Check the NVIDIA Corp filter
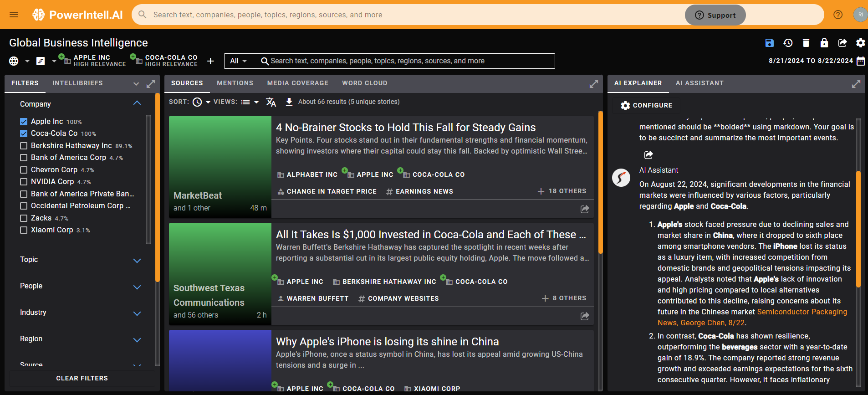This screenshot has height=395, width=868. [24, 182]
